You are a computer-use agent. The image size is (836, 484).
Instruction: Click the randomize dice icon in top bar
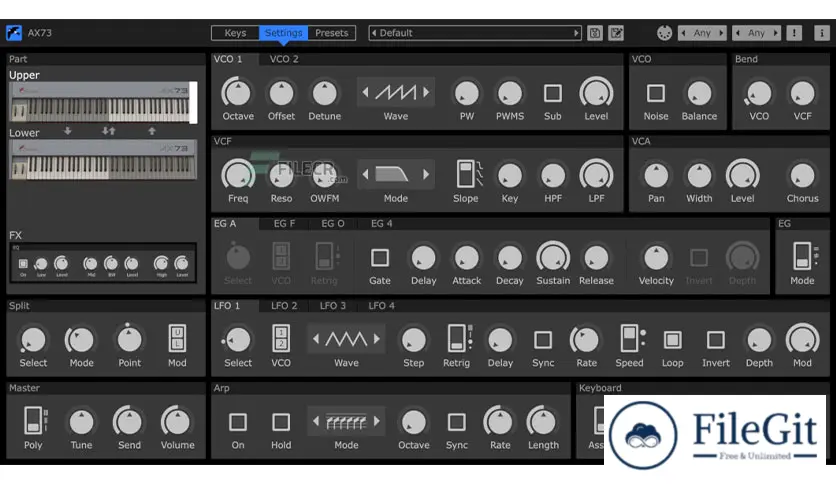coord(664,33)
